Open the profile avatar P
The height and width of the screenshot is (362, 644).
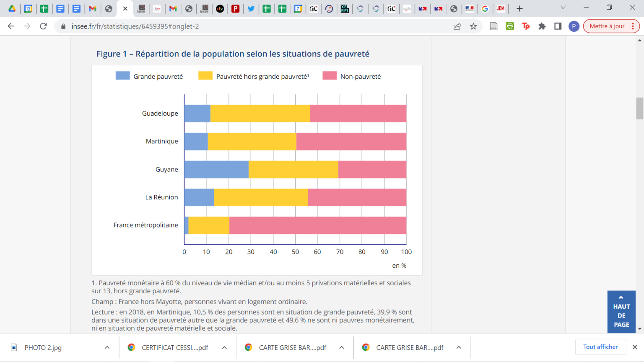[x=574, y=26]
